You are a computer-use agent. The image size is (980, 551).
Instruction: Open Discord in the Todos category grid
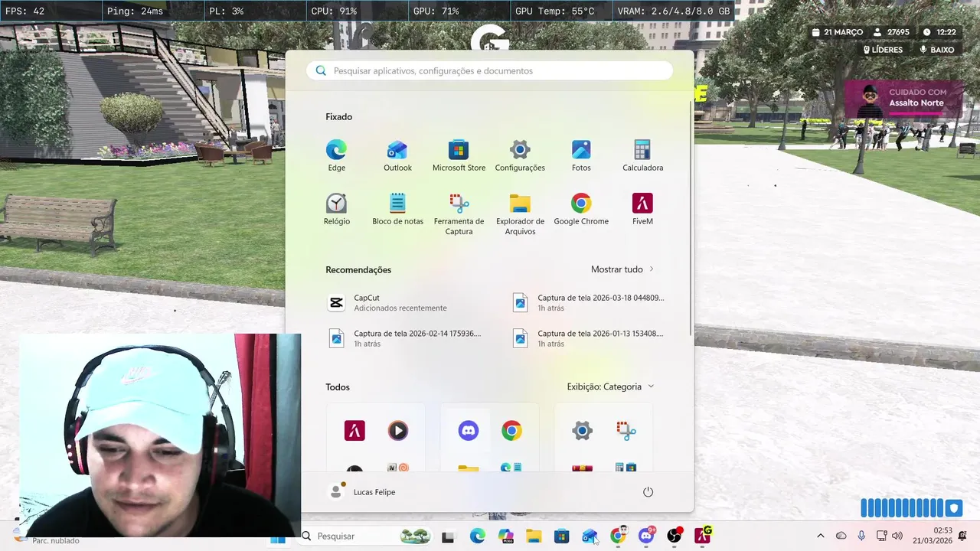coord(469,431)
